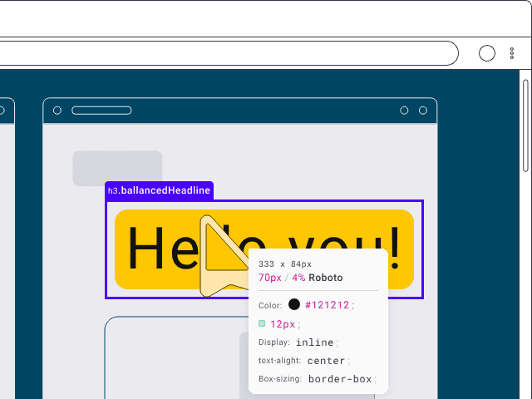Screen dimensions: 532x399
Task: Click the pill-shaped bar in mock window header
Action: tap(101, 111)
